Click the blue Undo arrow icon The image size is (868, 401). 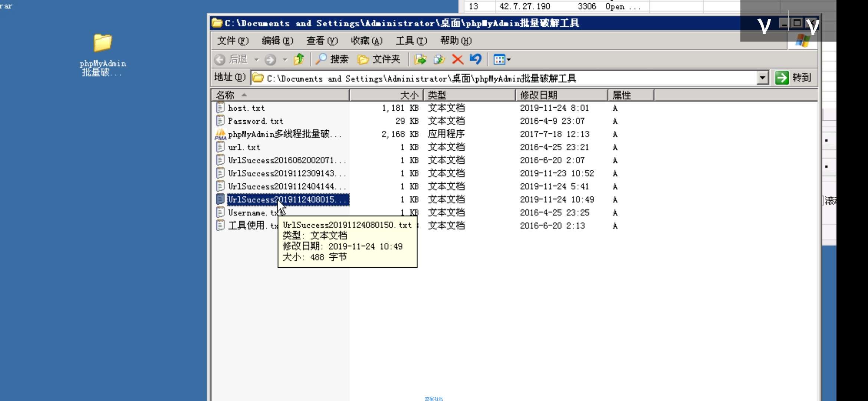[x=476, y=59]
